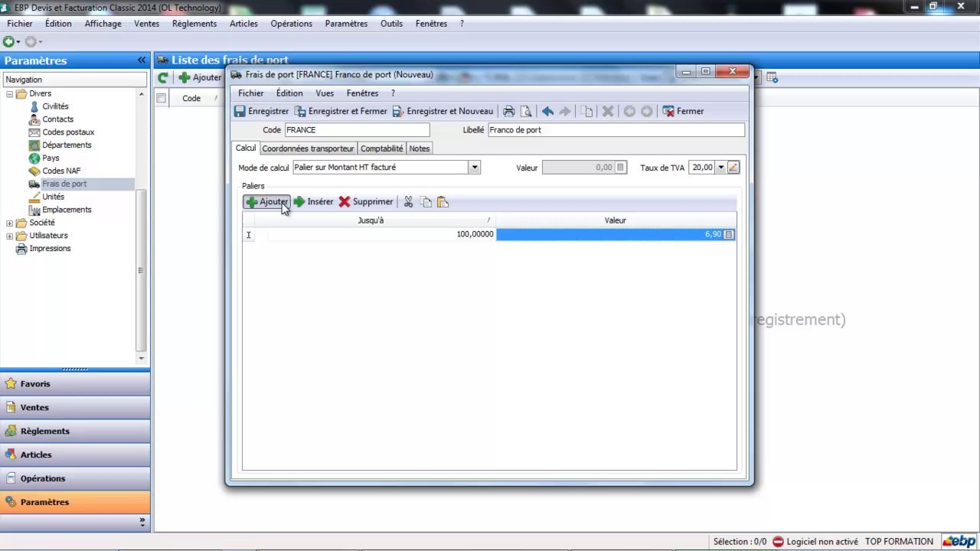Click the Jusqu'à column header
The image size is (980, 551).
click(371, 220)
